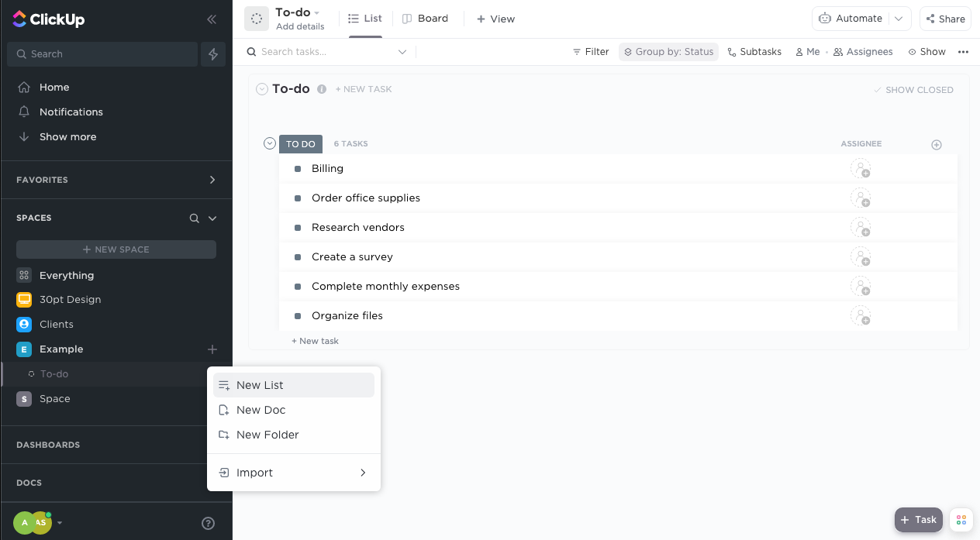Click the Share icon
980x540 pixels.
point(944,18)
